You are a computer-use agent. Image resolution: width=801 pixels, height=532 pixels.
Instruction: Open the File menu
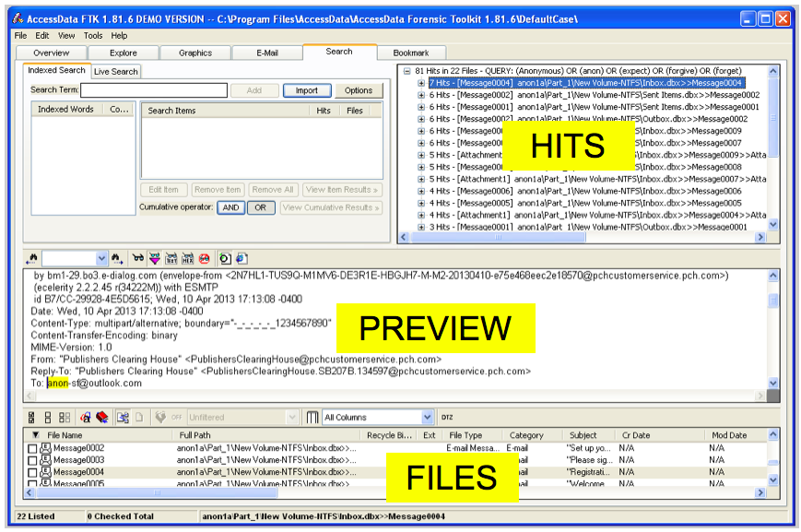20,35
